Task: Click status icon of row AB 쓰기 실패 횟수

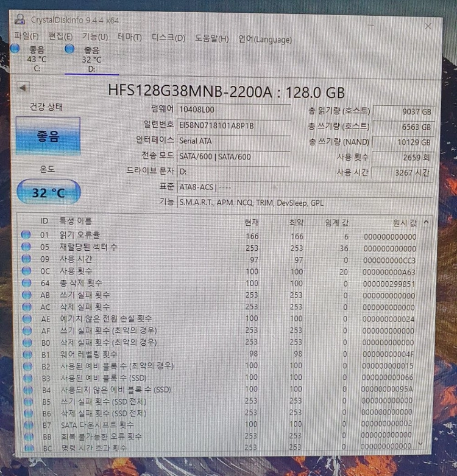Action: [x=27, y=295]
